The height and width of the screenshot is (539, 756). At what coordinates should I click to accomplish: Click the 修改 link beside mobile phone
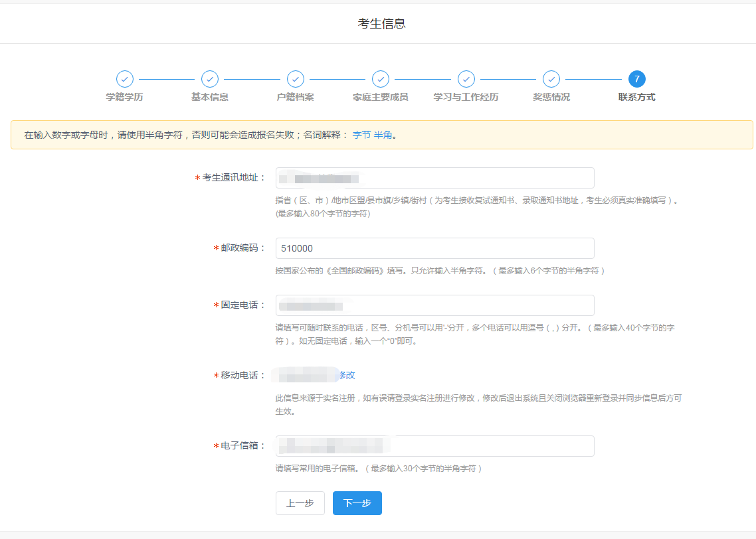pyautogui.click(x=347, y=375)
